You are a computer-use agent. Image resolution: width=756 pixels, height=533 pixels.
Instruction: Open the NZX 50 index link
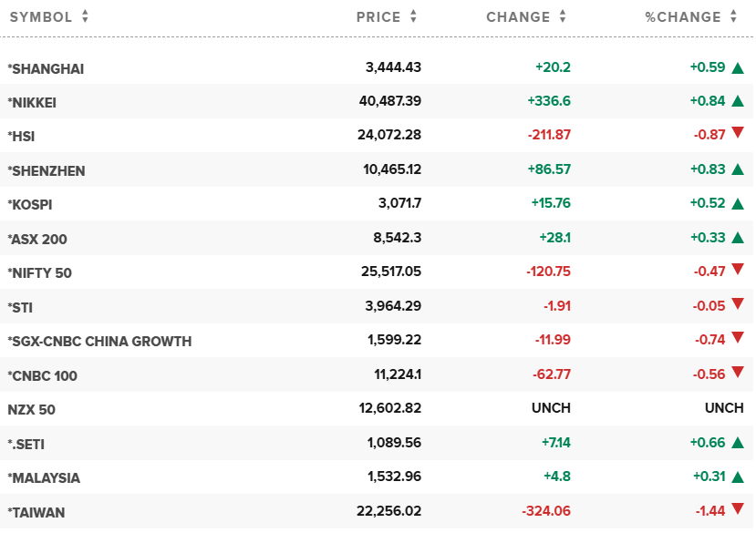click(31, 410)
